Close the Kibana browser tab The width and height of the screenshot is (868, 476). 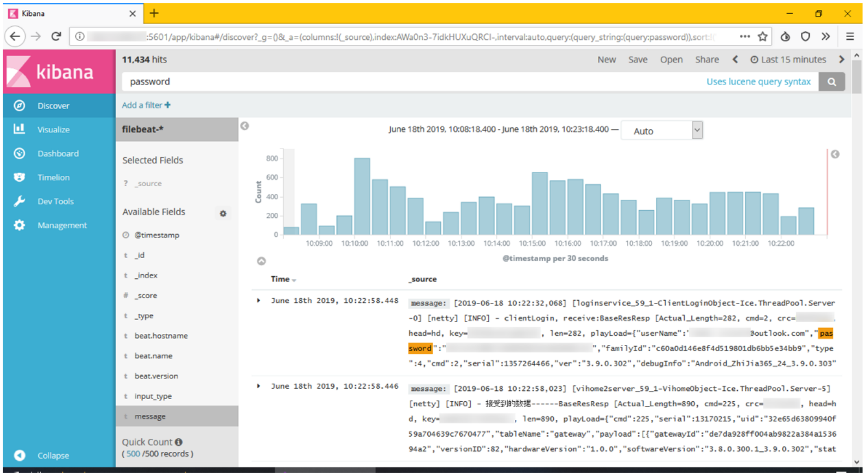click(x=133, y=14)
